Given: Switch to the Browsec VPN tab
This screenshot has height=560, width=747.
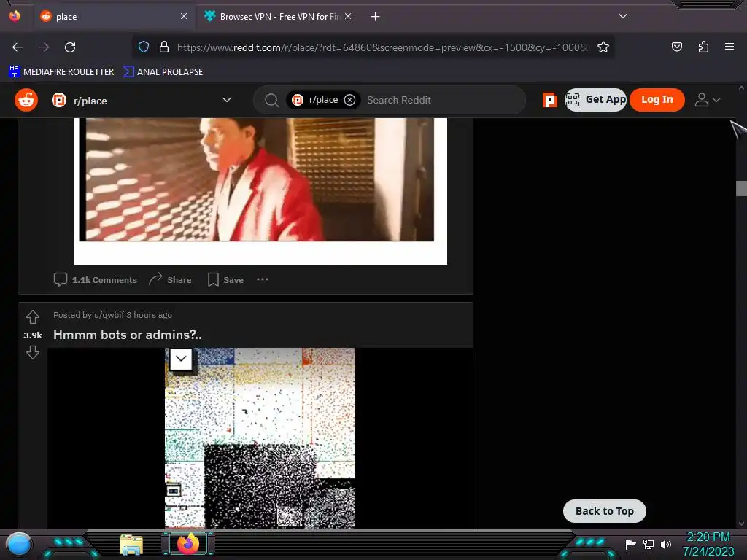Looking at the screenshot, I should click(277, 17).
